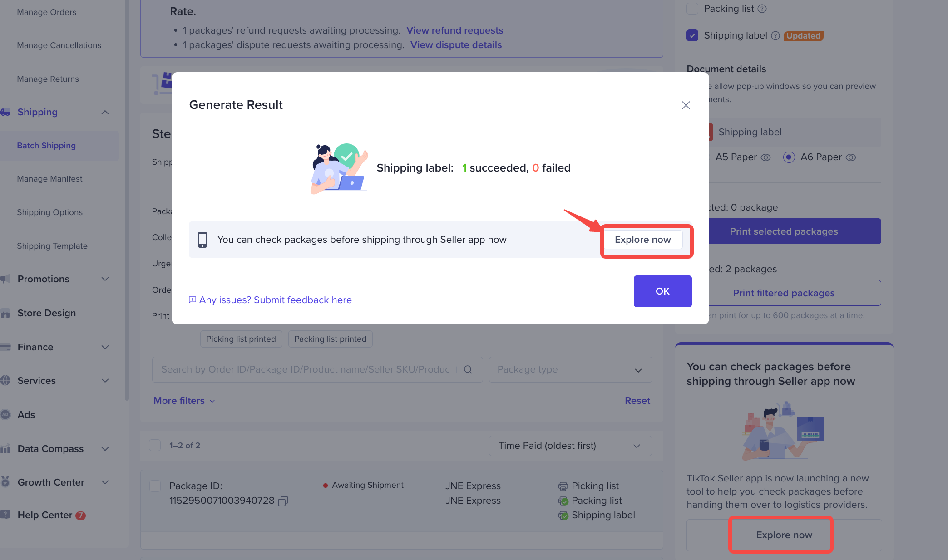
Task: Close the Generate Result dialog
Action: pyautogui.click(x=686, y=105)
